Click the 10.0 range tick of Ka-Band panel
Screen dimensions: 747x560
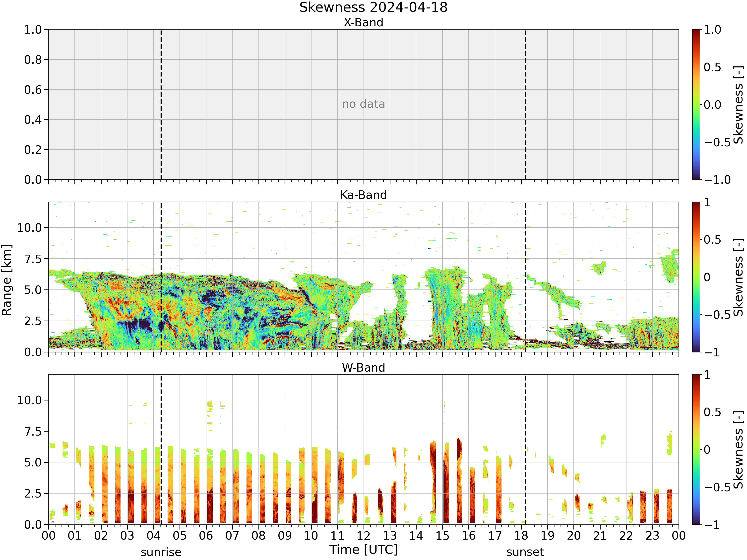coord(30,228)
